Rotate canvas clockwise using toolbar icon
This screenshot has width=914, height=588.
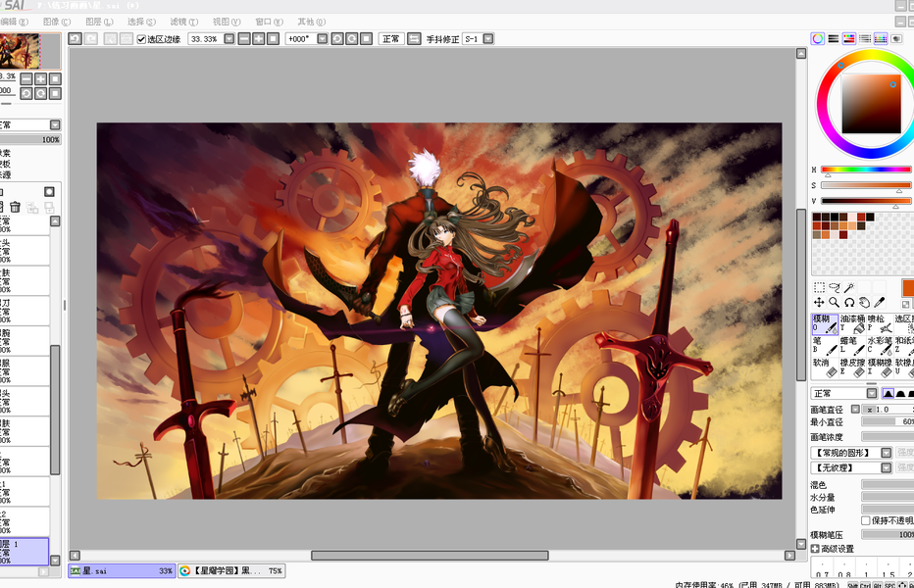click(351, 39)
